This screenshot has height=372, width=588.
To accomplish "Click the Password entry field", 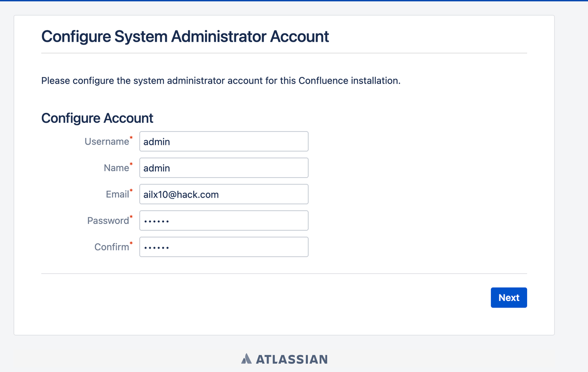I will click(224, 220).
